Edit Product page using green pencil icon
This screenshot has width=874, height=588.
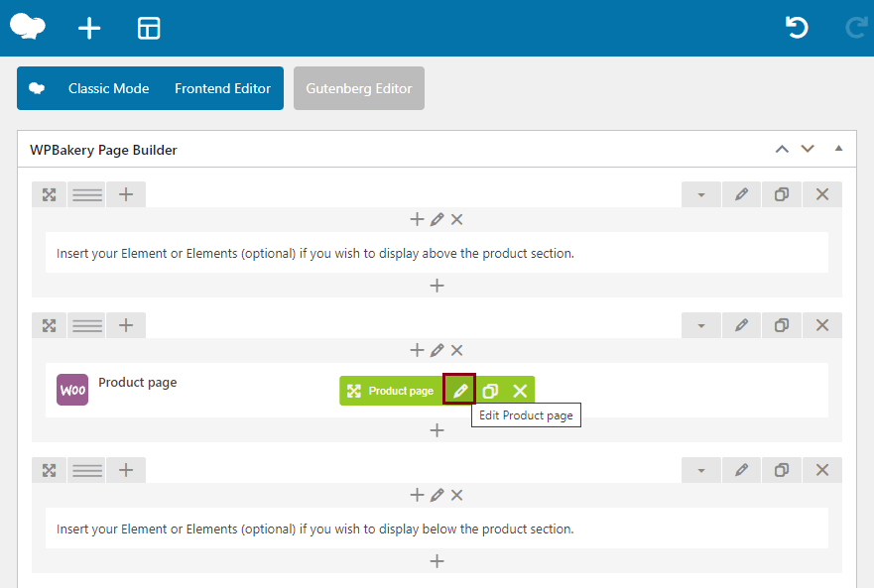[x=459, y=391]
